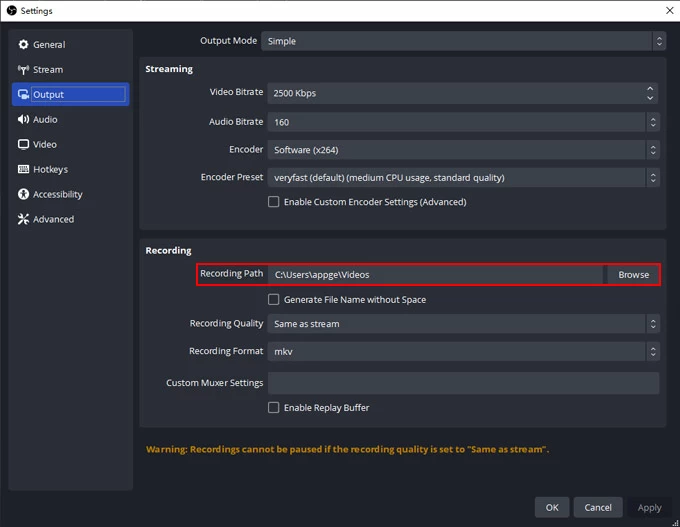Switch to the Video tab label
Image resolution: width=680 pixels, height=527 pixels.
click(x=45, y=144)
